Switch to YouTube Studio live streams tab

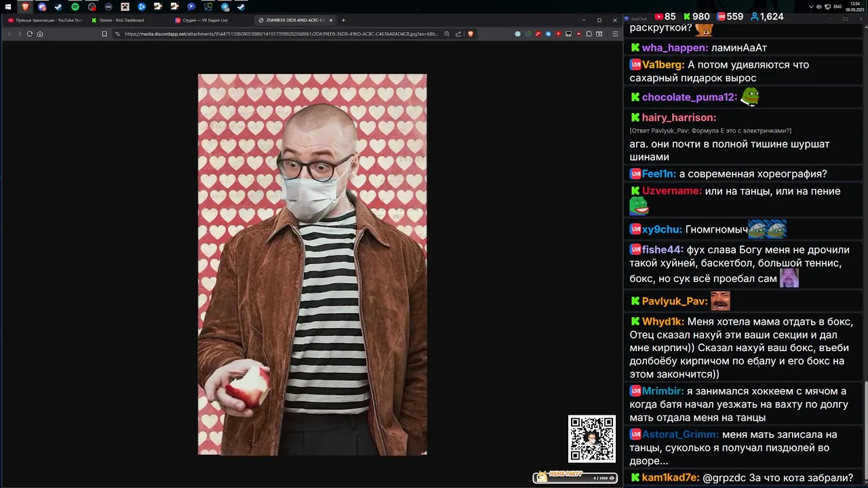point(45,20)
